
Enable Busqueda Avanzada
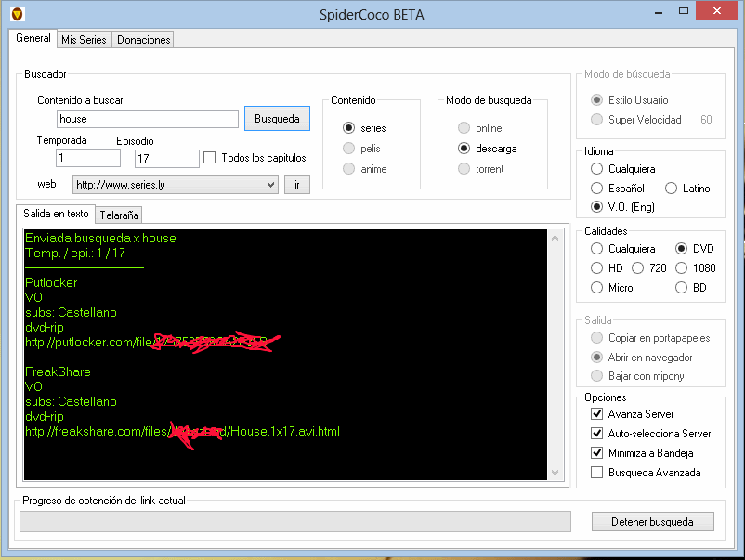coord(596,473)
